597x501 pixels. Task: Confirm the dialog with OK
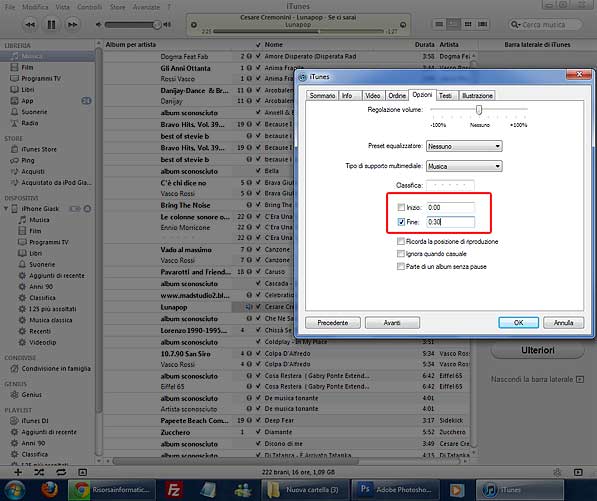pos(519,323)
